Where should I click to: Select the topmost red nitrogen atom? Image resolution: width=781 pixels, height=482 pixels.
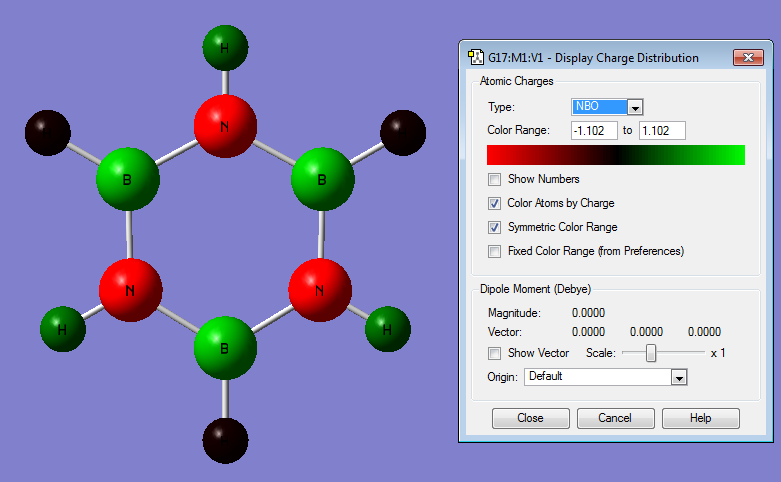click(225, 127)
